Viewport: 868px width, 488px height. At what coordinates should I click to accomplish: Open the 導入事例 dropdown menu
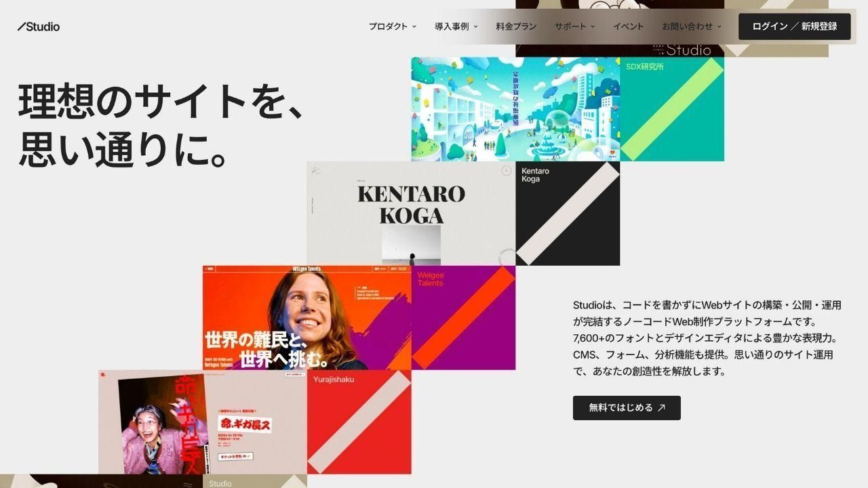tap(456, 26)
